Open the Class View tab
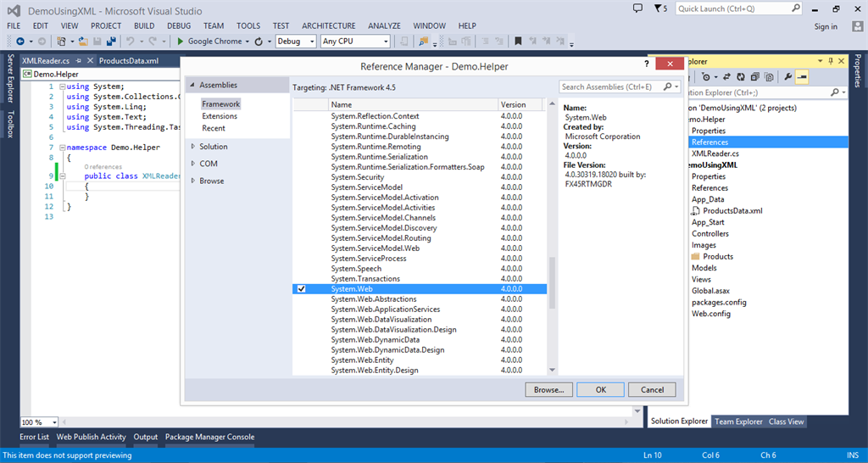 [786, 421]
